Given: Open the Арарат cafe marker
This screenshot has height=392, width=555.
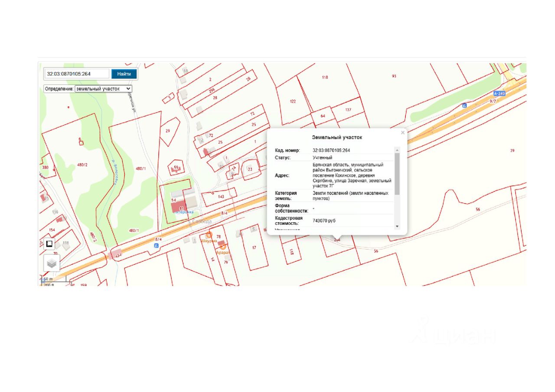Looking at the screenshot, I should coord(223,246).
